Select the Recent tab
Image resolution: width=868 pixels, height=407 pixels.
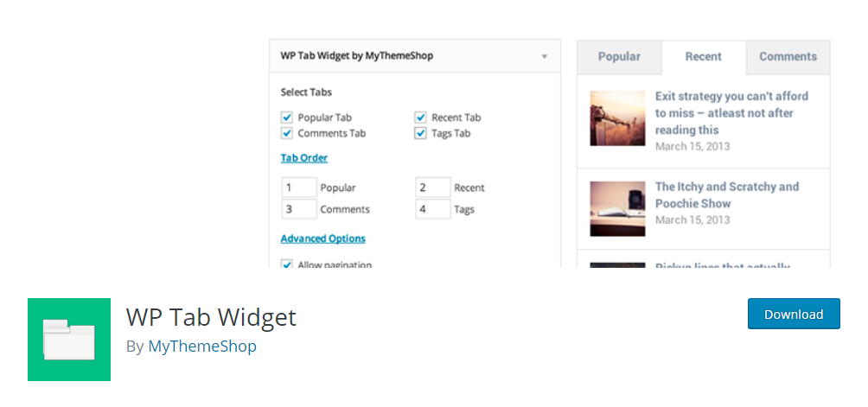(704, 57)
